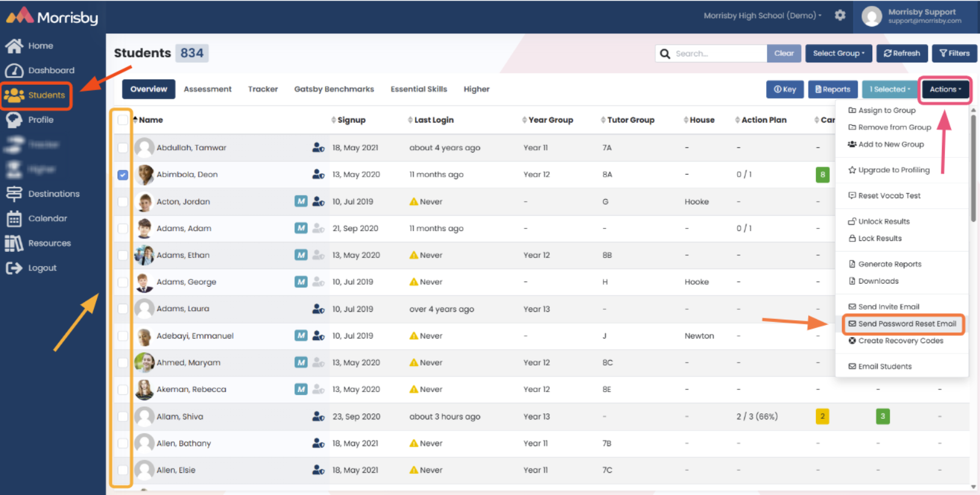Image resolution: width=980 pixels, height=495 pixels.
Task: Click the Refresh button
Action: [901, 53]
